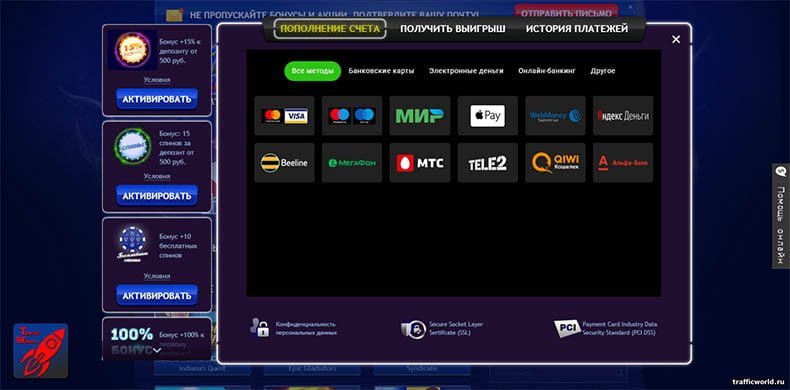The height and width of the screenshot is (390, 790).
Task: Filter by Все методы
Action: pyautogui.click(x=312, y=71)
